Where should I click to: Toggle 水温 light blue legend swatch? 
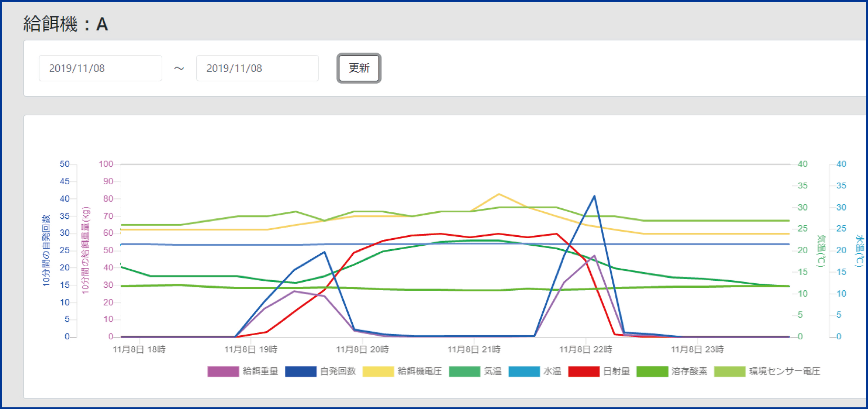524,371
